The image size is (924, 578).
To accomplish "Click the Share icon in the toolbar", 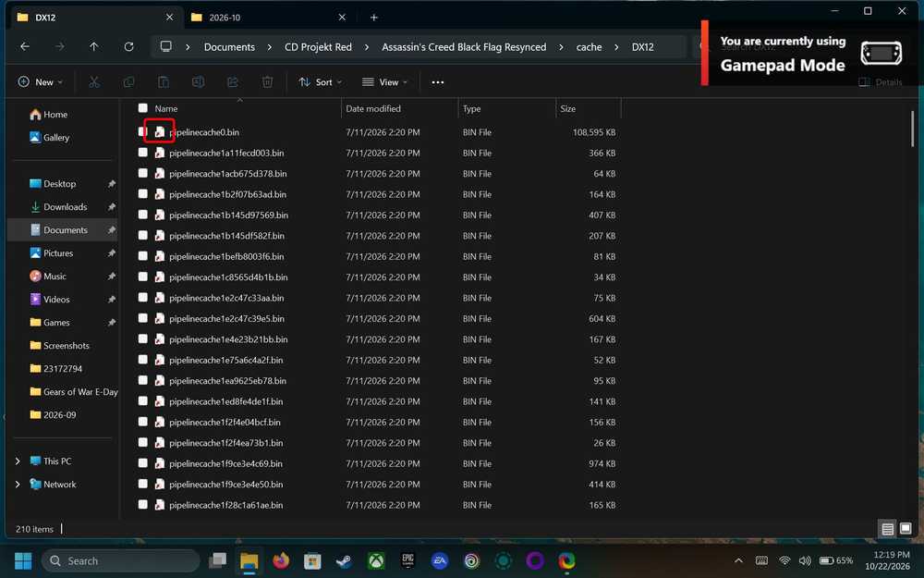I will click(233, 82).
